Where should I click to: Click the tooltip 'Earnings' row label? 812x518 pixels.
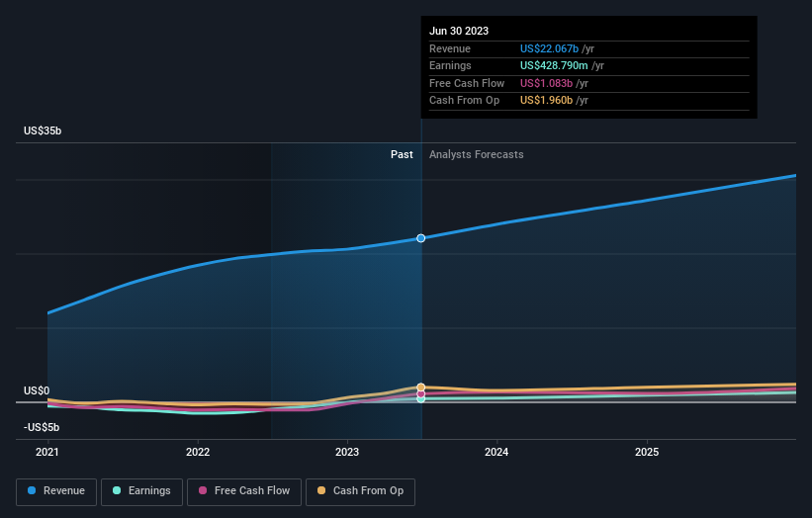click(450, 65)
